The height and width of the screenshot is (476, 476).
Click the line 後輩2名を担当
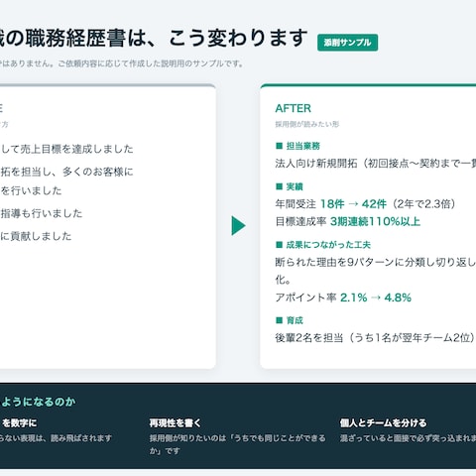[x=376, y=338]
